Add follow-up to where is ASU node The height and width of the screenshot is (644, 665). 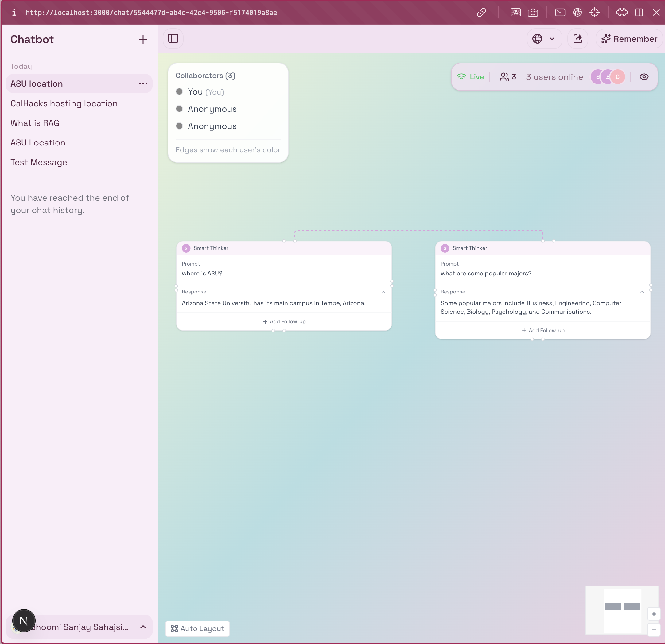tap(284, 321)
